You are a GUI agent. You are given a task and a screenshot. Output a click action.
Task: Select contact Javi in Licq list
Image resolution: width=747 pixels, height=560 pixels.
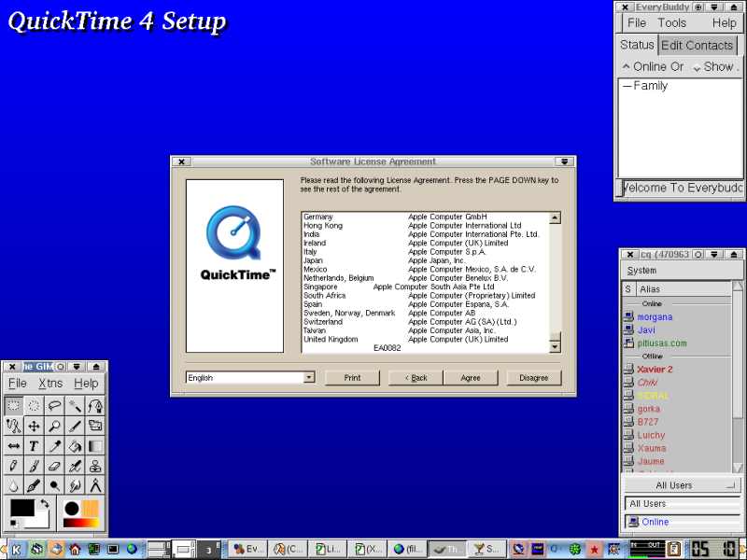point(646,330)
